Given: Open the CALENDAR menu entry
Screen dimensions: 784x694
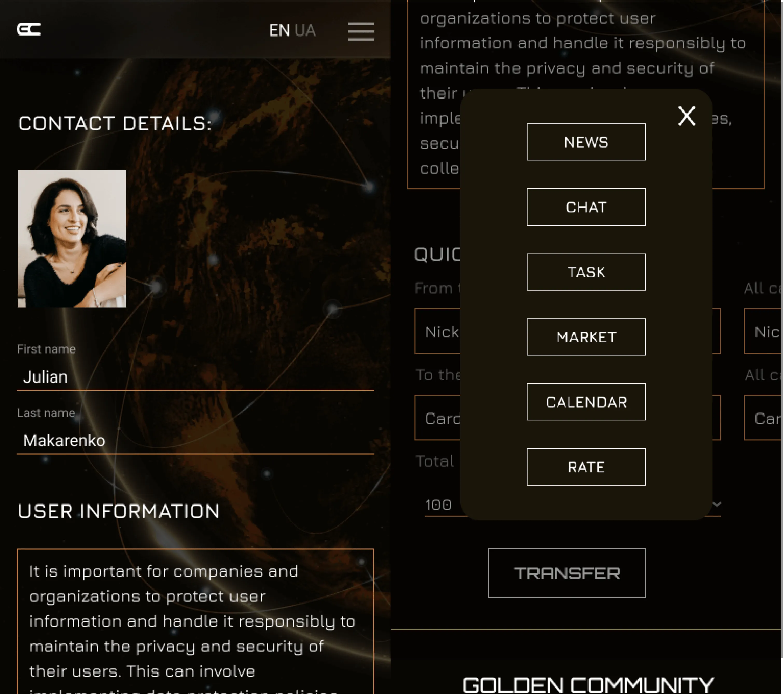Looking at the screenshot, I should coord(586,402).
